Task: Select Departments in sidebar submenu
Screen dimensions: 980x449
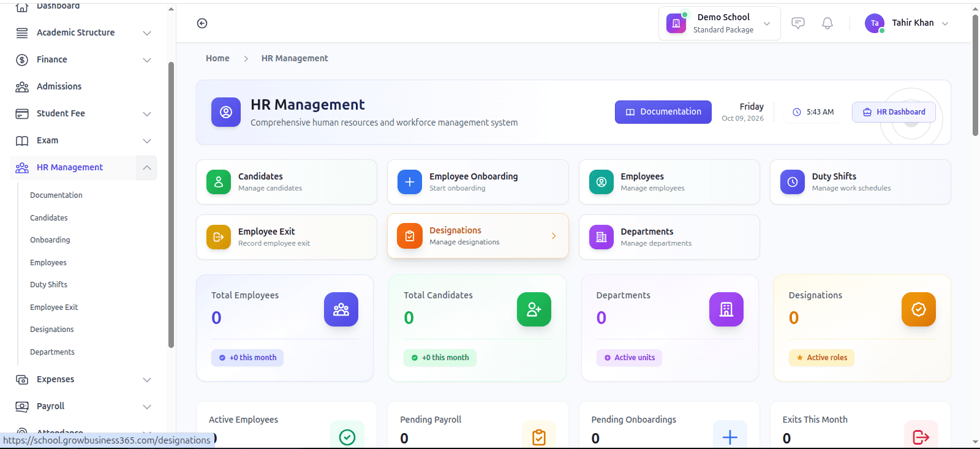Action: (x=52, y=352)
